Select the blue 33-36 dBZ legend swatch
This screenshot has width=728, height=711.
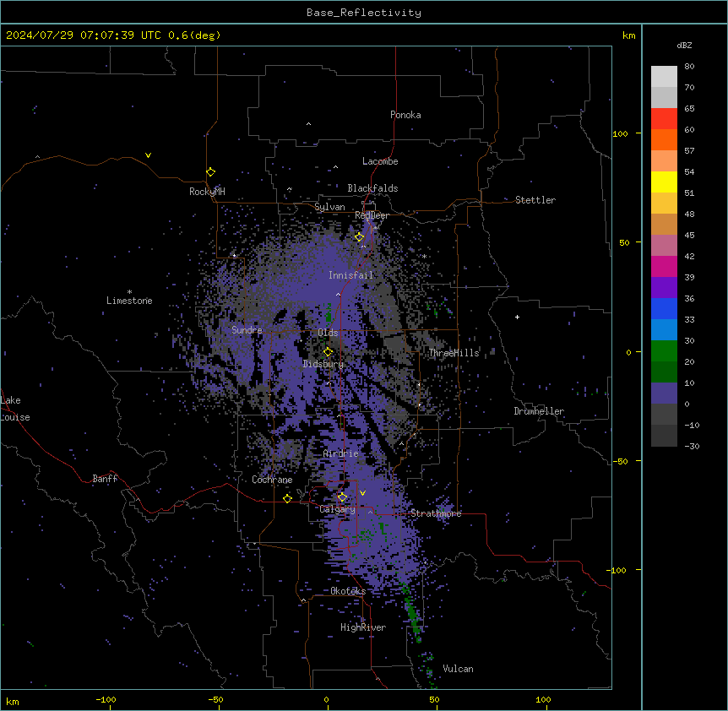point(664,308)
